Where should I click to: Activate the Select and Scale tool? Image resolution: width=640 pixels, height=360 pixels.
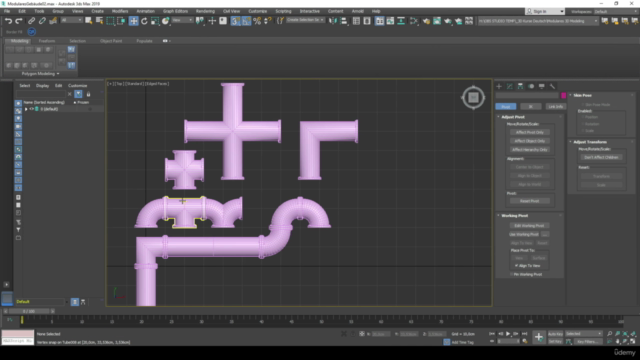[155, 21]
